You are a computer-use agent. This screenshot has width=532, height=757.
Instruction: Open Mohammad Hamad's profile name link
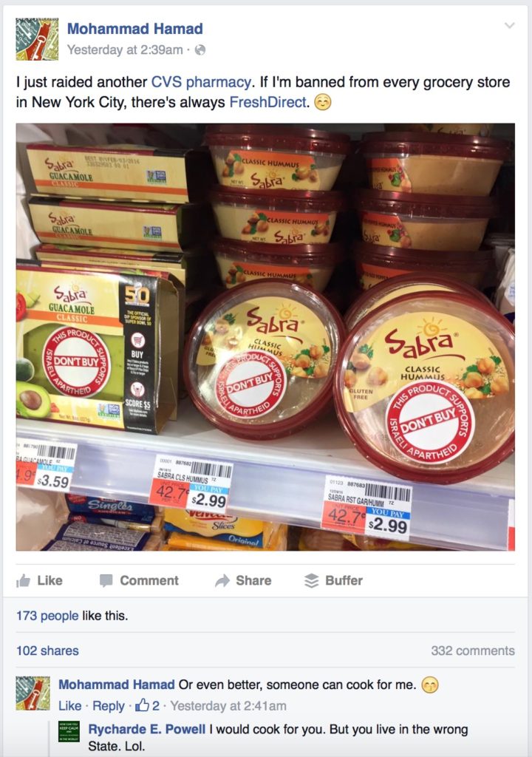click(x=134, y=29)
